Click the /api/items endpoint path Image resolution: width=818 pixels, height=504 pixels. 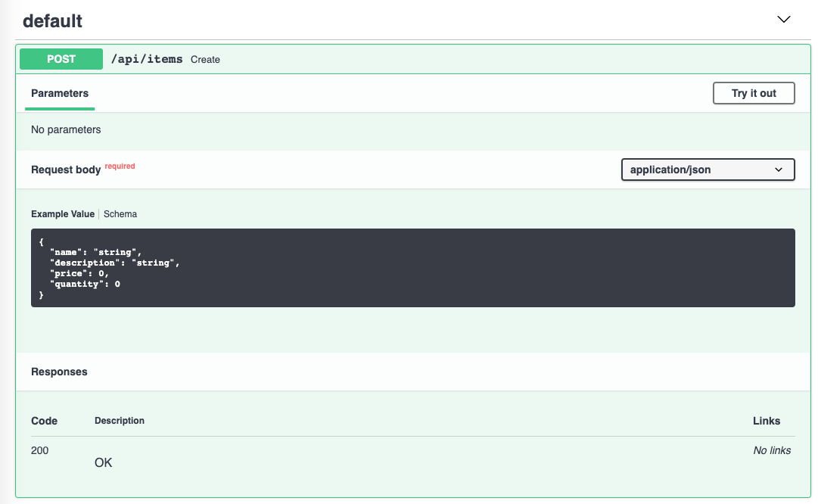tap(146, 58)
